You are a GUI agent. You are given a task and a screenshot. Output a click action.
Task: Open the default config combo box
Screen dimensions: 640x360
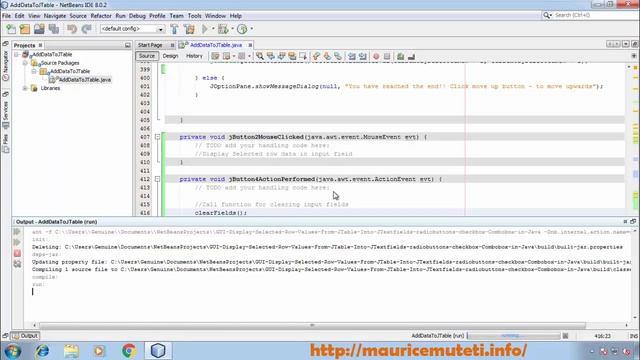coord(133,29)
